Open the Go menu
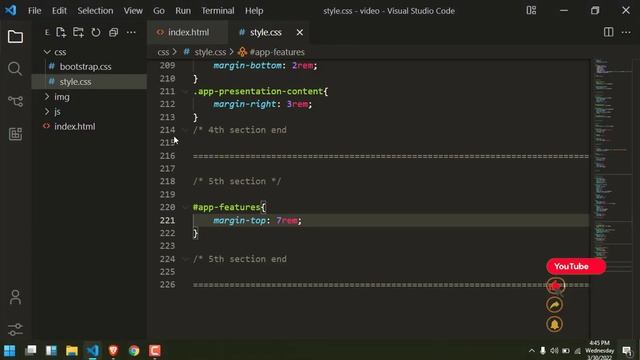The height and width of the screenshot is (360, 640). [159, 11]
